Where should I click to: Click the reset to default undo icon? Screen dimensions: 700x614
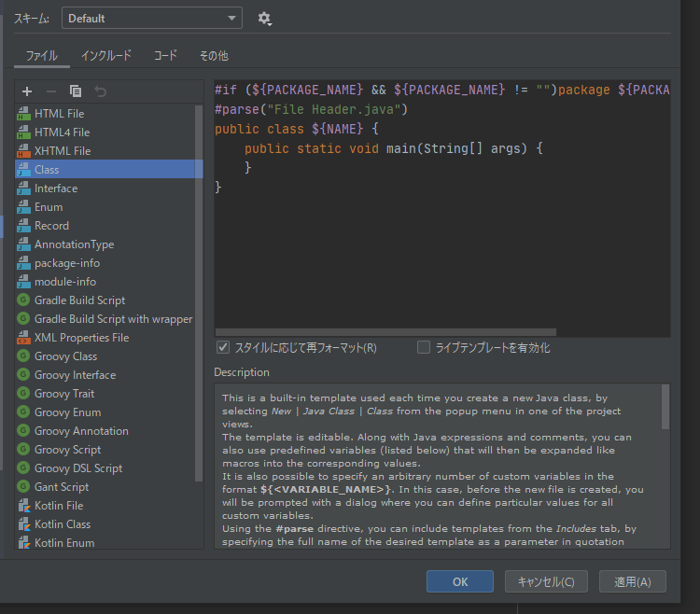click(x=101, y=91)
